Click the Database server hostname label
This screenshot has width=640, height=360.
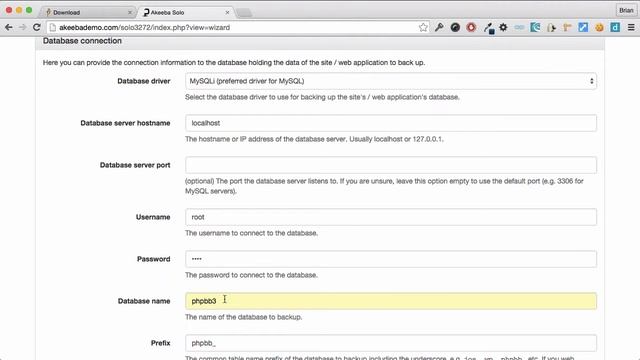tap(125, 123)
